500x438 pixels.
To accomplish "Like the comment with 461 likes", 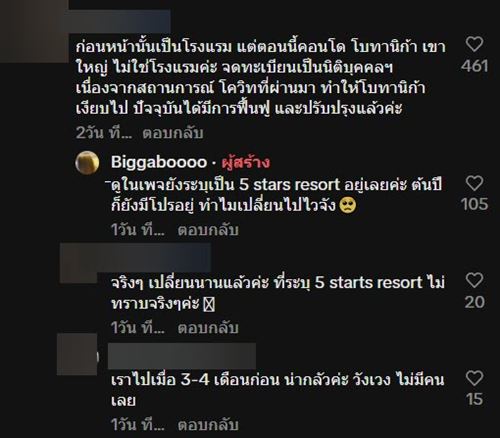I will coord(474,44).
